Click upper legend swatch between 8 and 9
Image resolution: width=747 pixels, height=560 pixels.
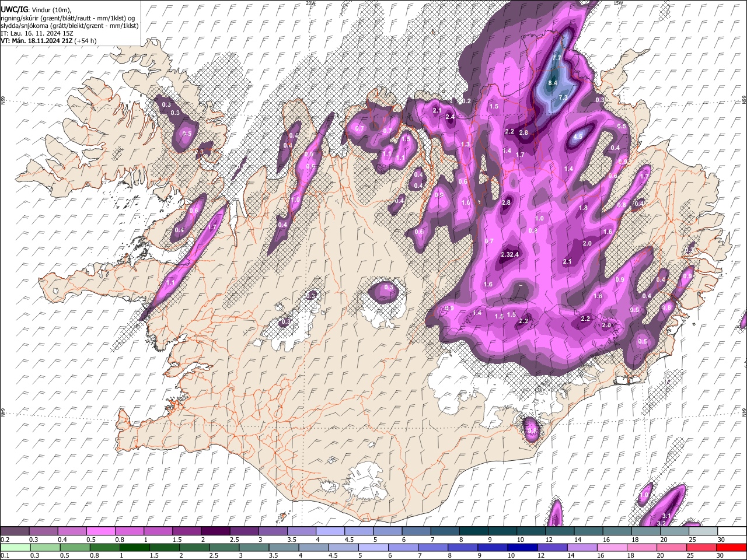(x=473, y=531)
